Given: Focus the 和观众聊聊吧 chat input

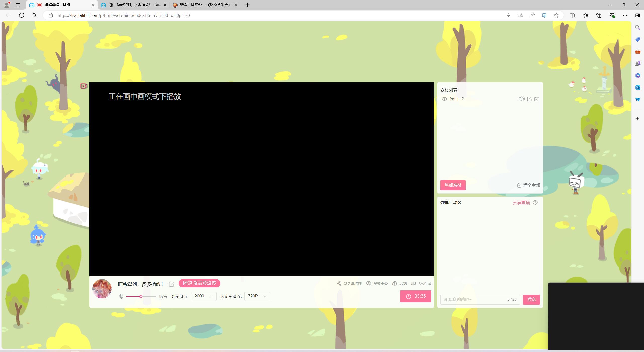Looking at the screenshot, I should pyautogui.click(x=480, y=299).
